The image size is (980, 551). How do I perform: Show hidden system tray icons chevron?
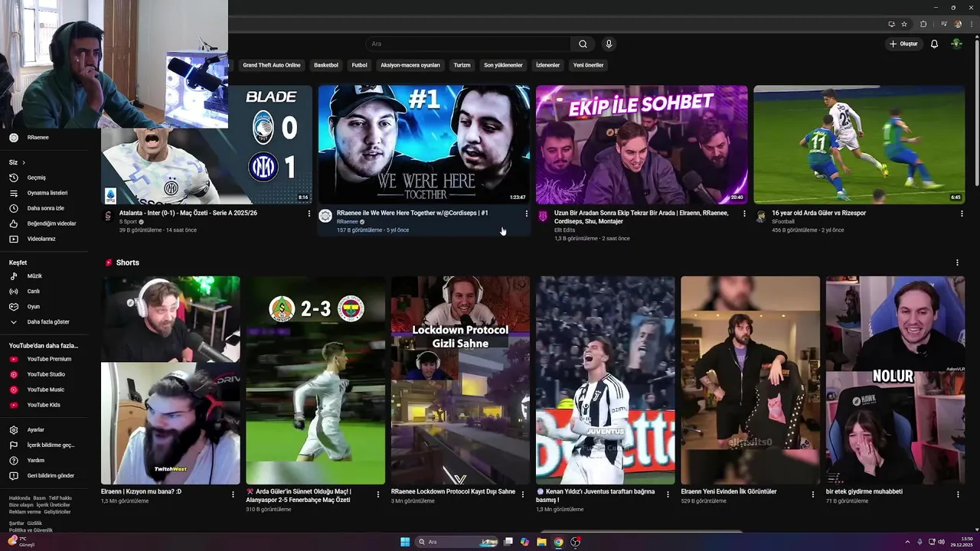908,542
